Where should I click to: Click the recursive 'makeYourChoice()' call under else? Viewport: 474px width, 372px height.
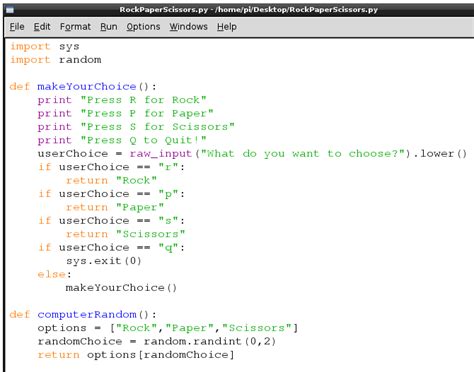pos(121,288)
